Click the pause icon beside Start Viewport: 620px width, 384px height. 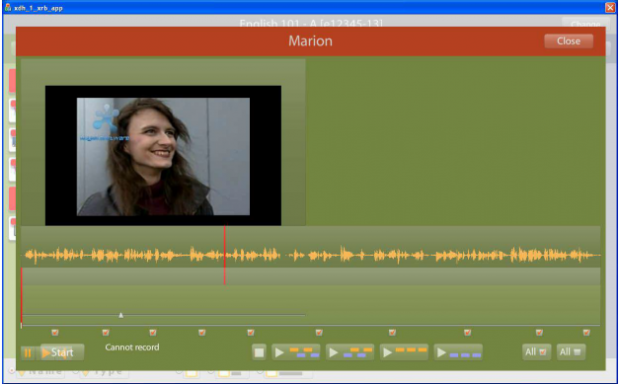tap(28, 352)
